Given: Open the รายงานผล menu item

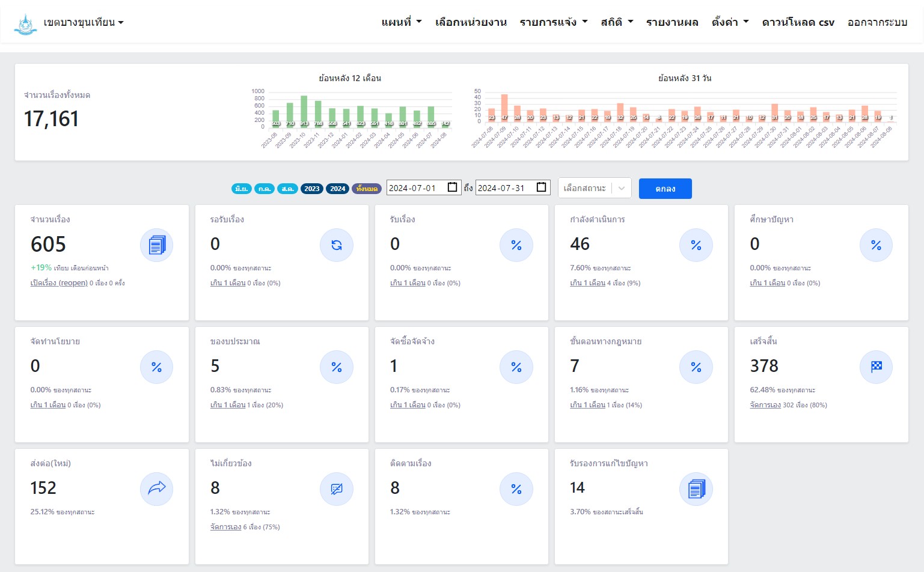Looking at the screenshot, I should 672,22.
